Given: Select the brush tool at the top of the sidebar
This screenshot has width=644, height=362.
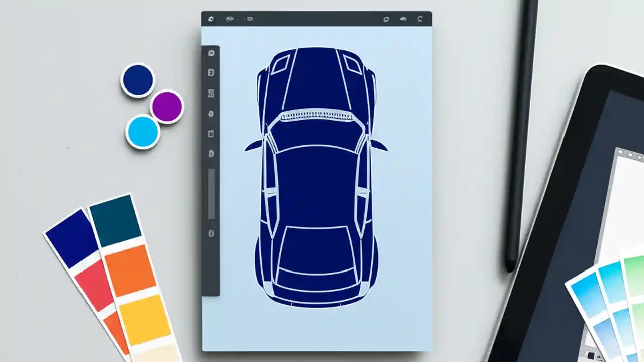Looking at the screenshot, I should click(x=211, y=53).
